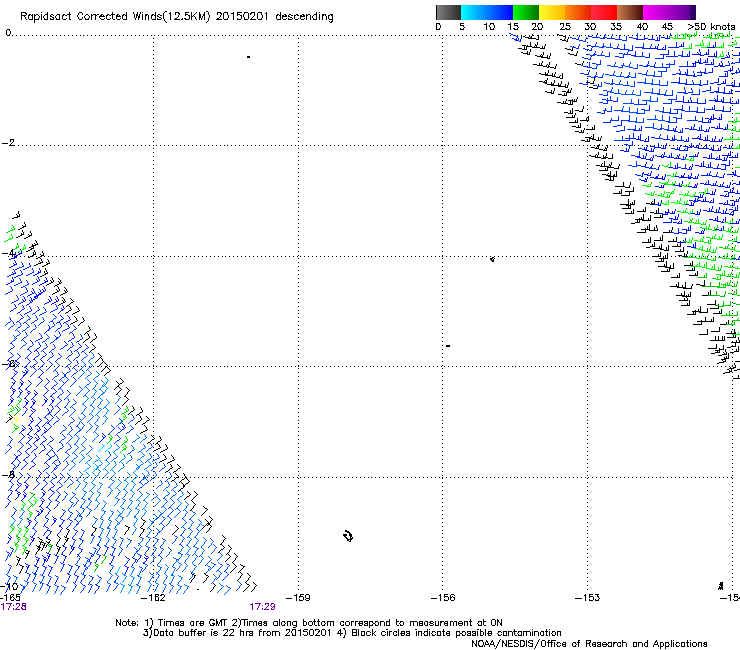The height and width of the screenshot is (650, 740).
Task: Click the '-159' longitude axis label
Action: tap(298, 598)
